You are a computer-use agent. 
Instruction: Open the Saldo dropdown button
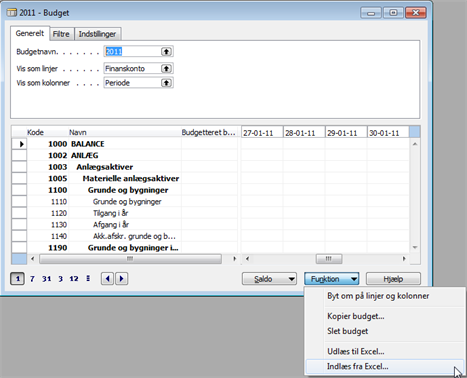click(x=269, y=279)
